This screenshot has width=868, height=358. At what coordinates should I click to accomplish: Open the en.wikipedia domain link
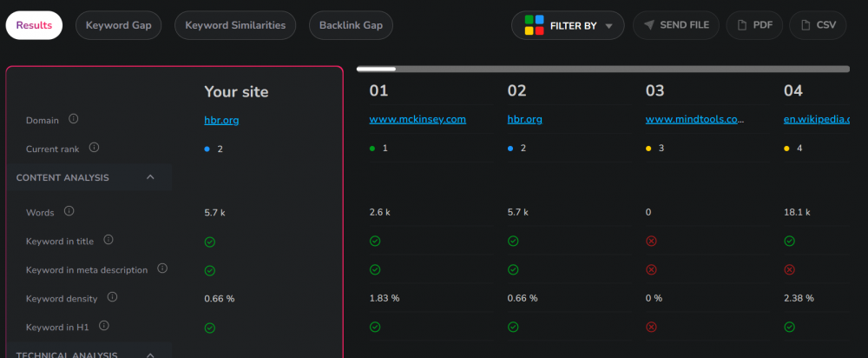(817, 119)
